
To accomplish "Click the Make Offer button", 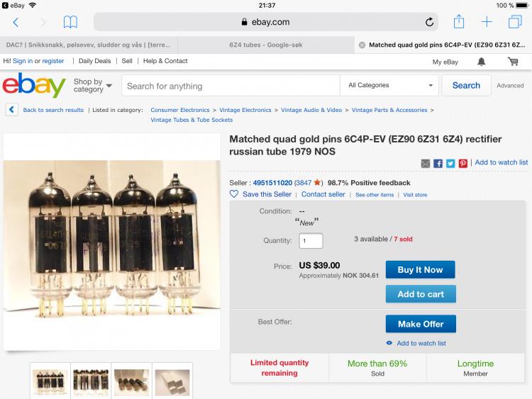I will click(x=421, y=324).
